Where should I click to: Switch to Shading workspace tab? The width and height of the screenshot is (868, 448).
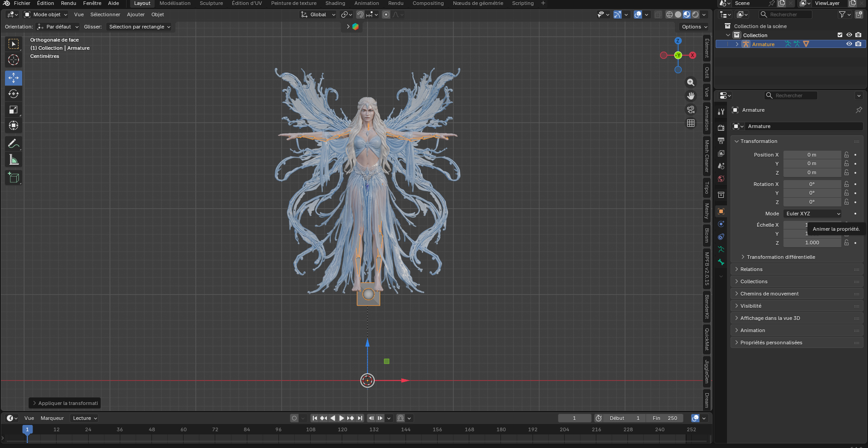click(335, 3)
